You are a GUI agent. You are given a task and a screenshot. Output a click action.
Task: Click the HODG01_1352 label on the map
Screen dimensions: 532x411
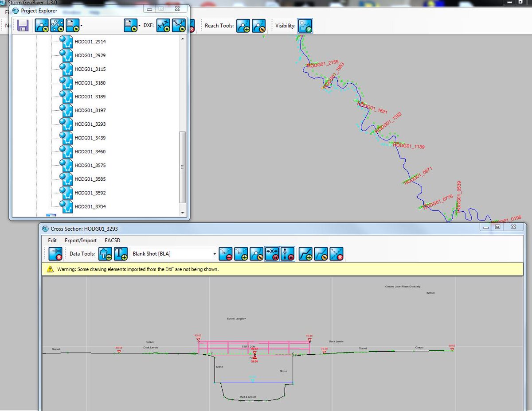click(388, 123)
